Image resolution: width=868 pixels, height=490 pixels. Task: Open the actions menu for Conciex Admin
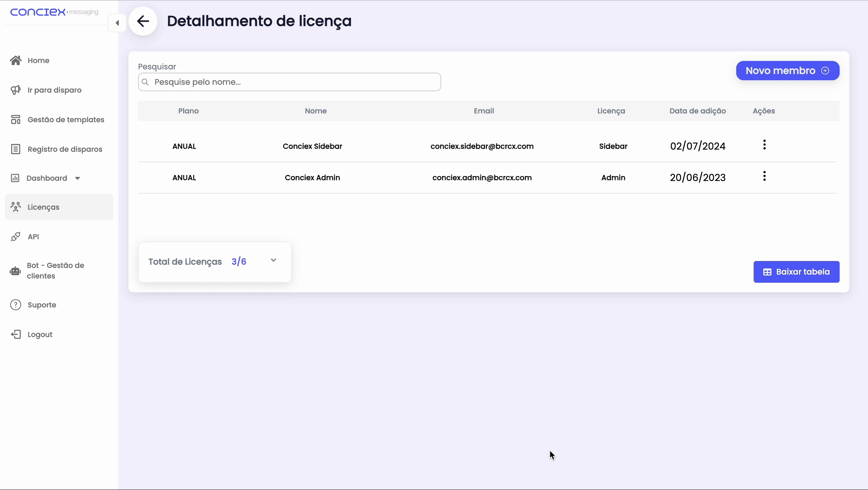(x=764, y=176)
